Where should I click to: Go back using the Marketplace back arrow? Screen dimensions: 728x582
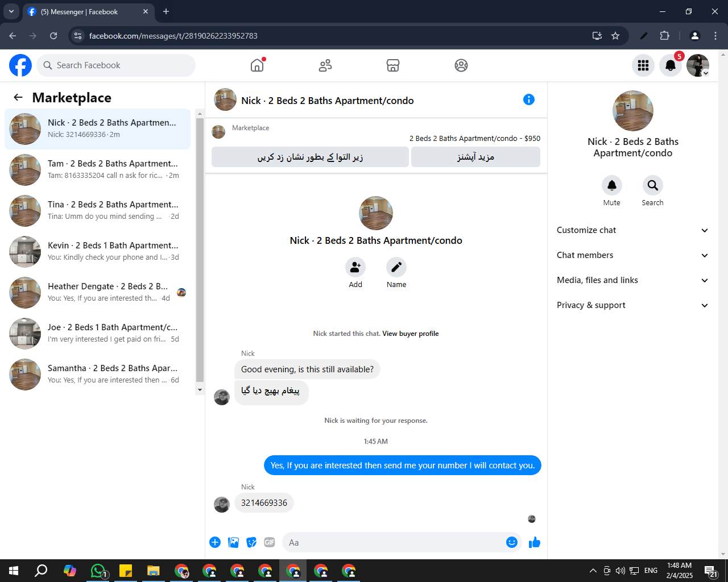pyautogui.click(x=18, y=97)
